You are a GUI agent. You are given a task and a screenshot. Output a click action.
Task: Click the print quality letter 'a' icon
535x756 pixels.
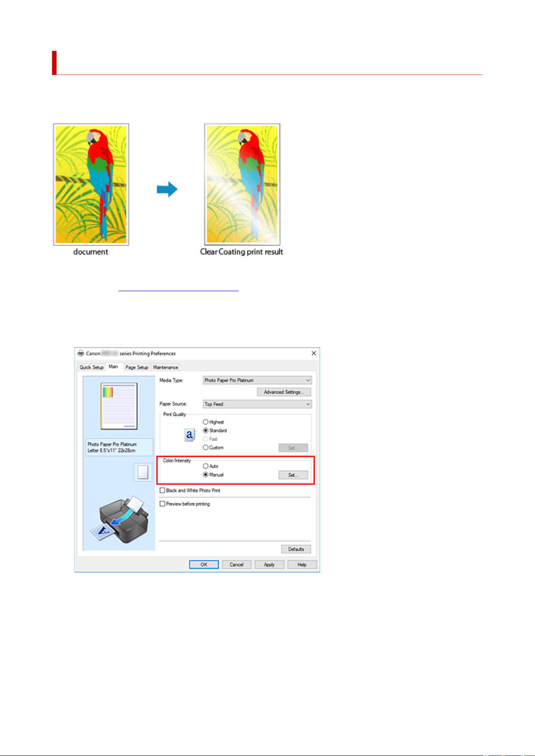click(x=189, y=435)
